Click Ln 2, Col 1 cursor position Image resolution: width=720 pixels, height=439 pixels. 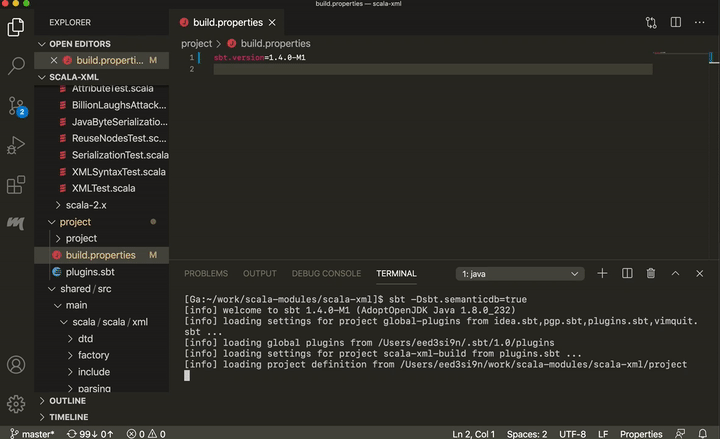[x=473, y=434]
